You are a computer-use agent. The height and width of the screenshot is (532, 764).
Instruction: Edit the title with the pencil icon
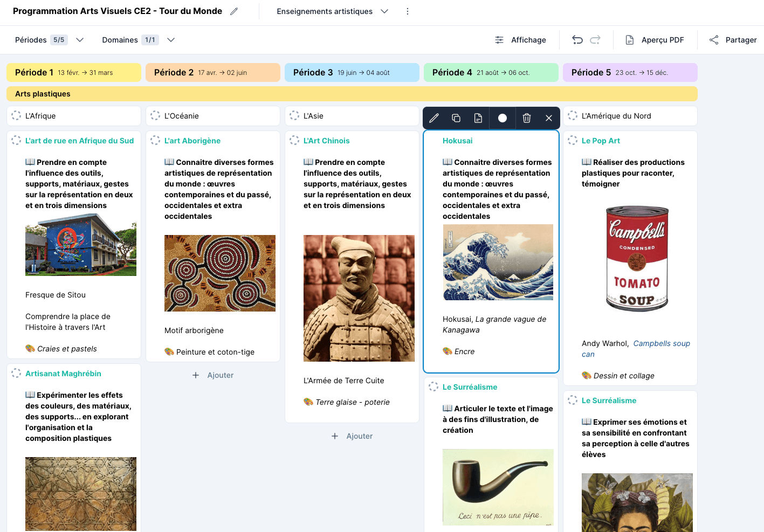point(234,11)
